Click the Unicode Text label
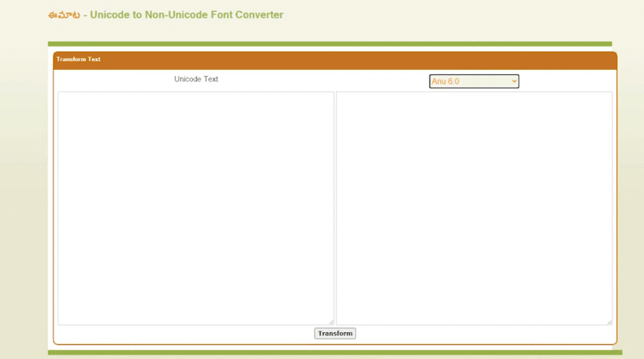Screen dimensions: 644x359 (196, 79)
